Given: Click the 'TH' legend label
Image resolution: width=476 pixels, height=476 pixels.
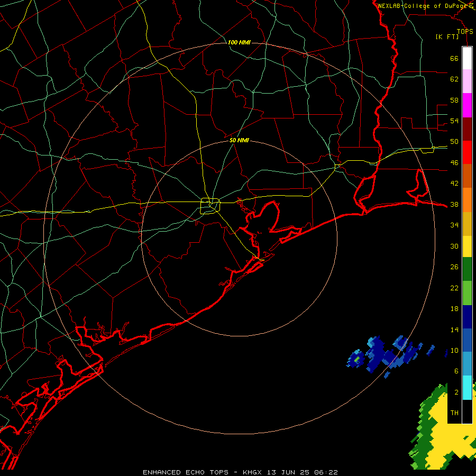Looking at the screenshot, I should (x=454, y=413).
